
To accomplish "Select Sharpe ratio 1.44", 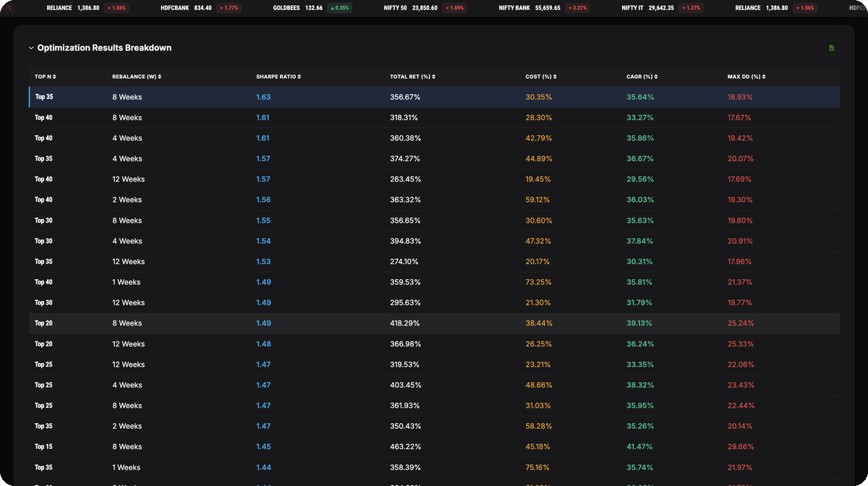I will tap(263, 468).
